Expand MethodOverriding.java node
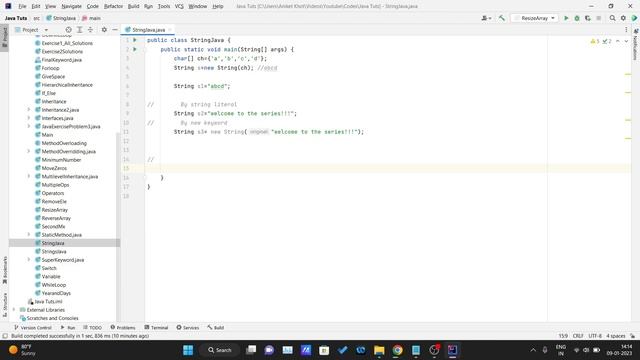640x360 pixels. 29,151
